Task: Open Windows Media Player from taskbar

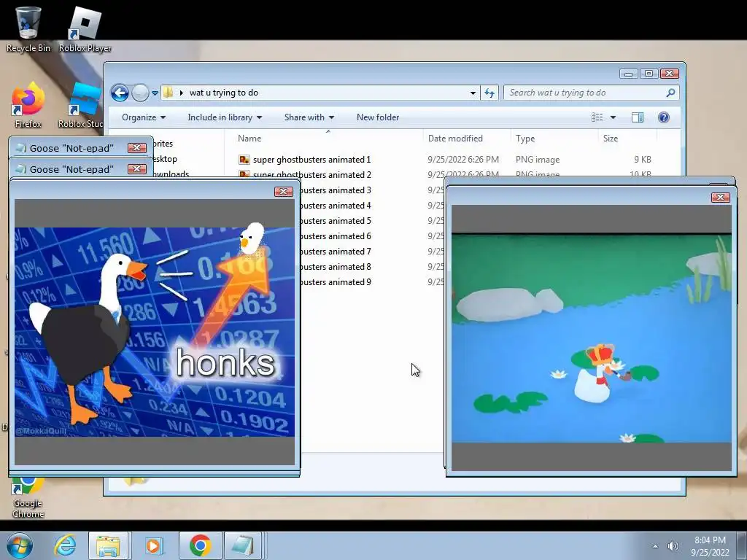Action: click(x=153, y=545)
